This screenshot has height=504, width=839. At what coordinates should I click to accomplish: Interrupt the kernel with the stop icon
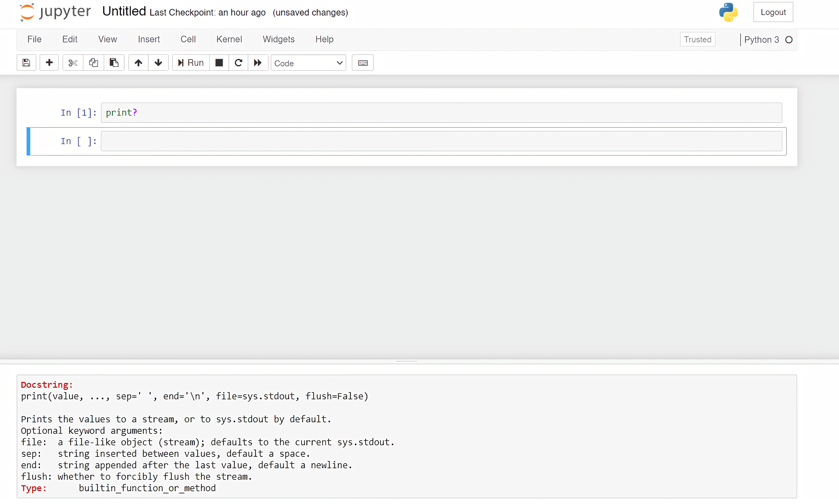tap(219, 63)
